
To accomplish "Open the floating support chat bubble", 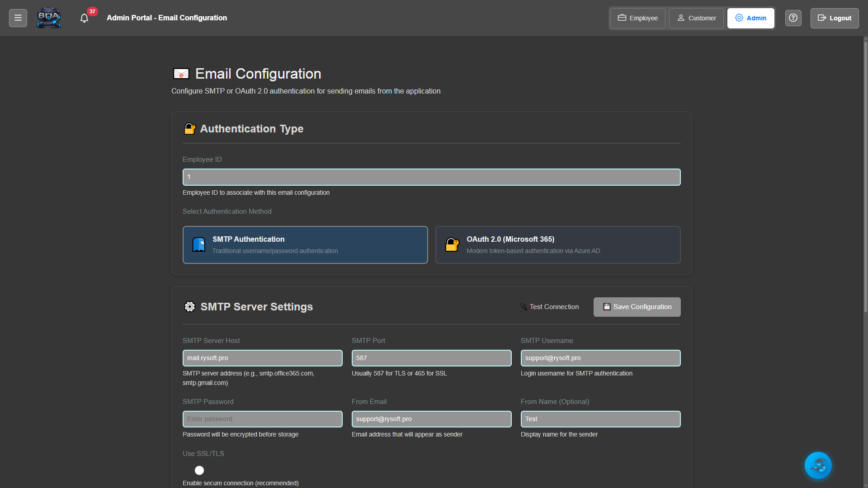I will click(818, 465).
